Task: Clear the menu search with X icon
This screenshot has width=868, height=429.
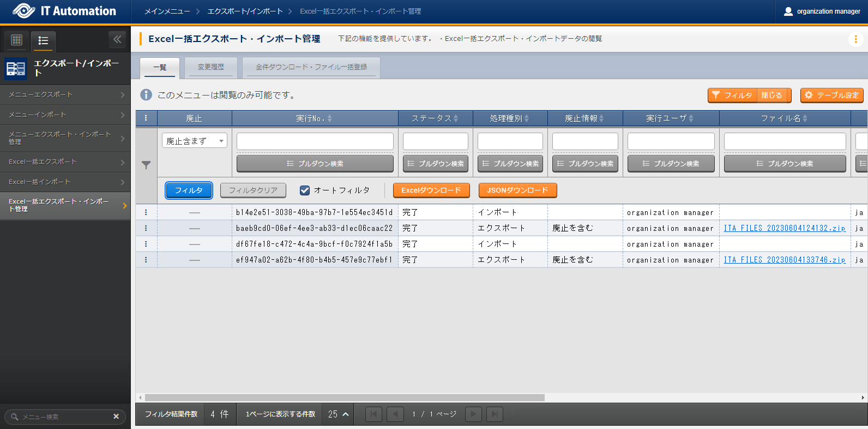Action: pyautogui.click(x=116, y=416)
